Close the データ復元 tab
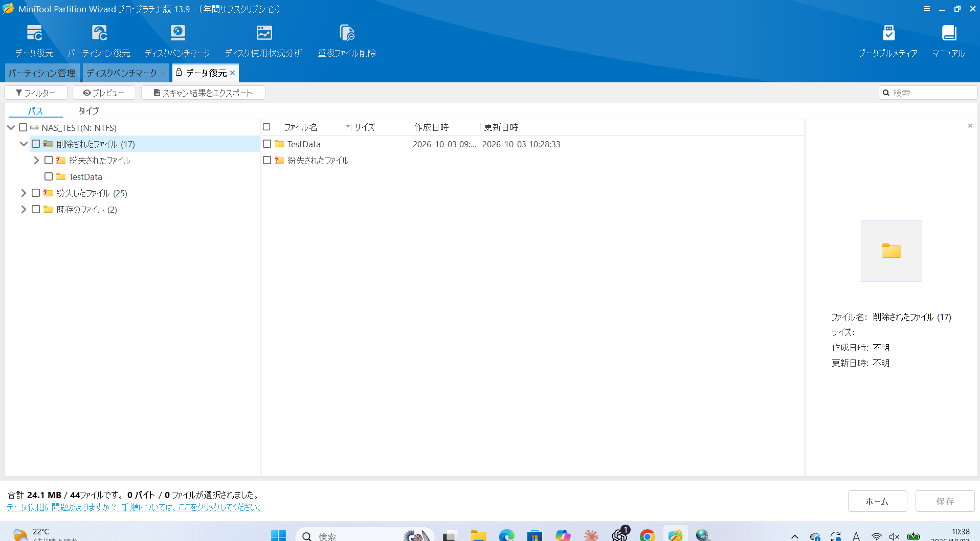 [x=233, y=73]
